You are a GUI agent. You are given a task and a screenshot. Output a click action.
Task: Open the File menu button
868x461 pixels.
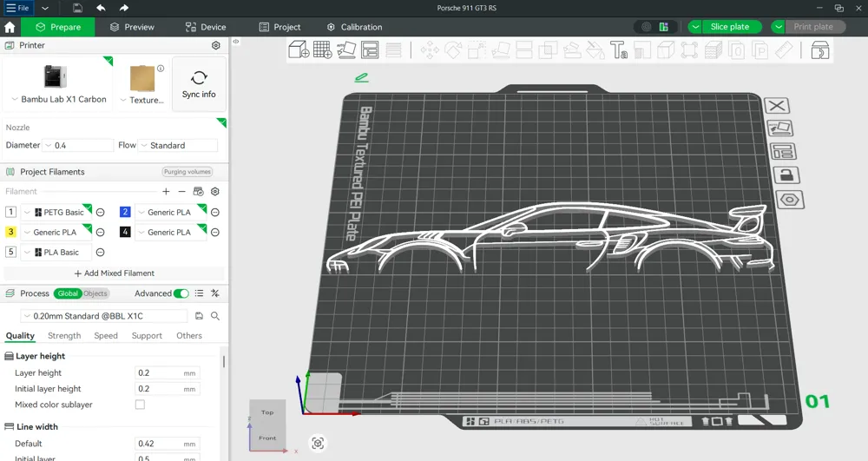pos(17,9)
